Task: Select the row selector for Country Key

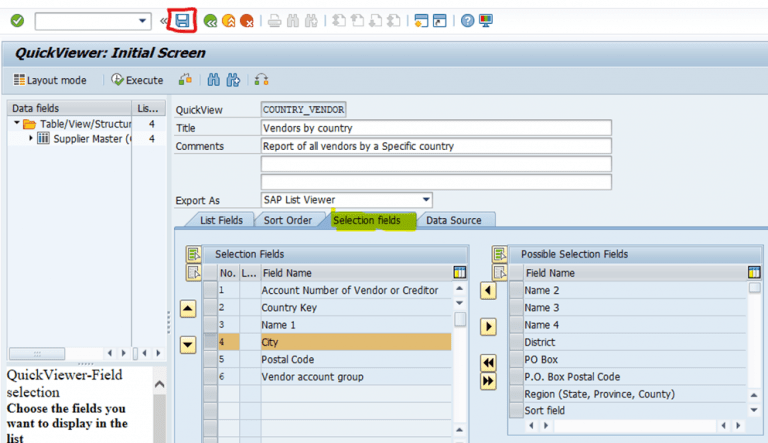Action: pos(210,308)
